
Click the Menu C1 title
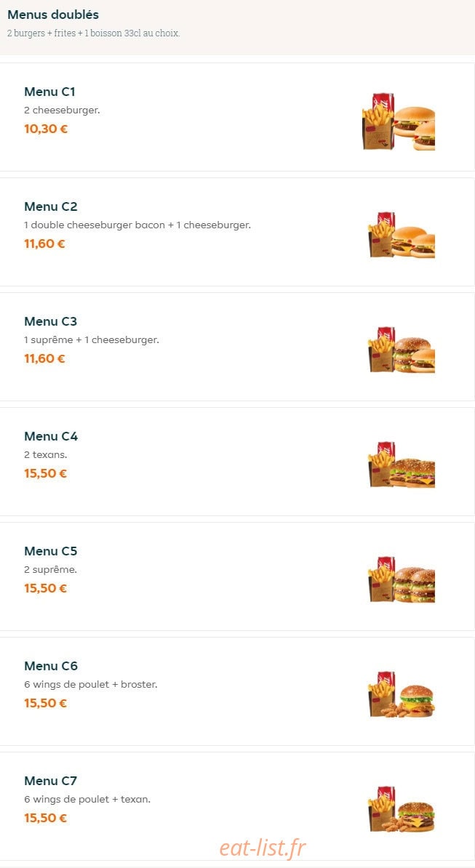[x=49, y=92]
